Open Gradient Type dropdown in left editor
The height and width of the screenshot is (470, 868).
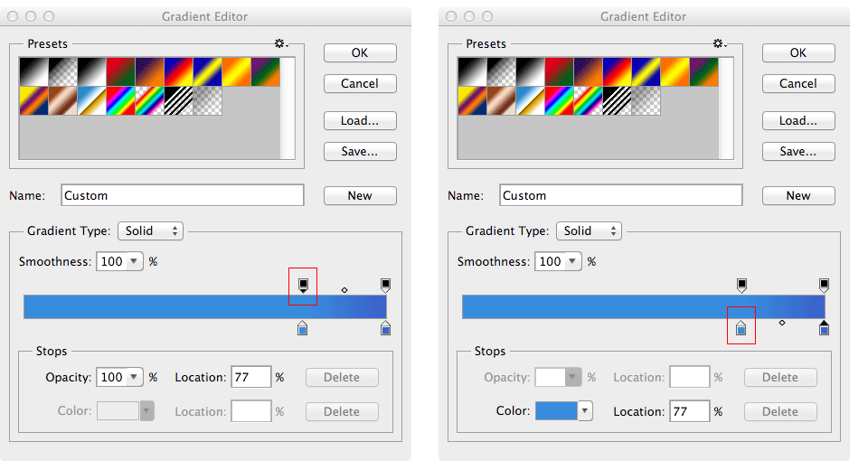(151, 230)
